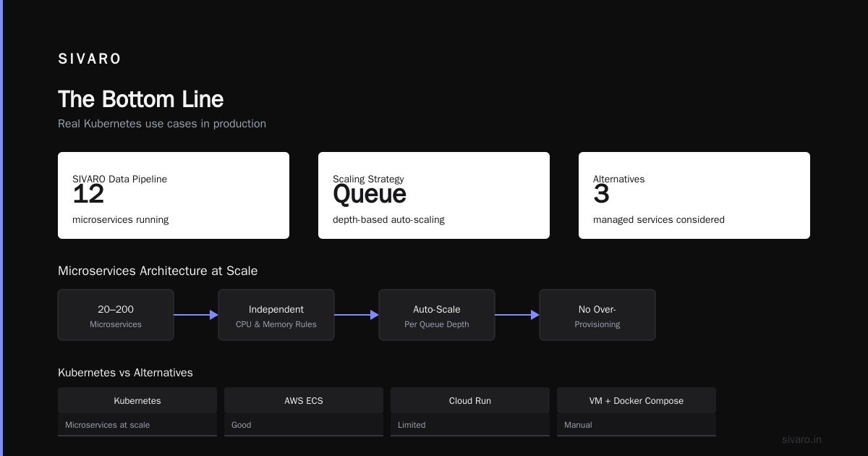Click the Queue value text
This screenshot has height=456, width=868.
370,194
